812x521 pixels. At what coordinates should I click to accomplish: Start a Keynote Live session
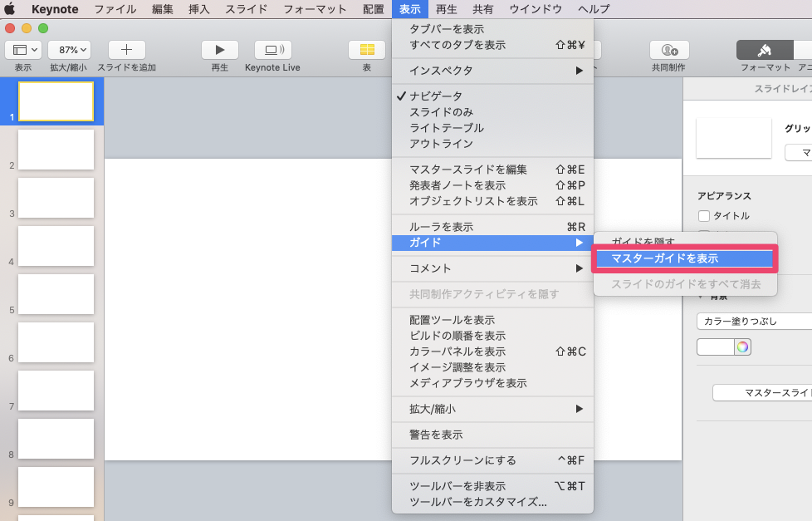272,50
